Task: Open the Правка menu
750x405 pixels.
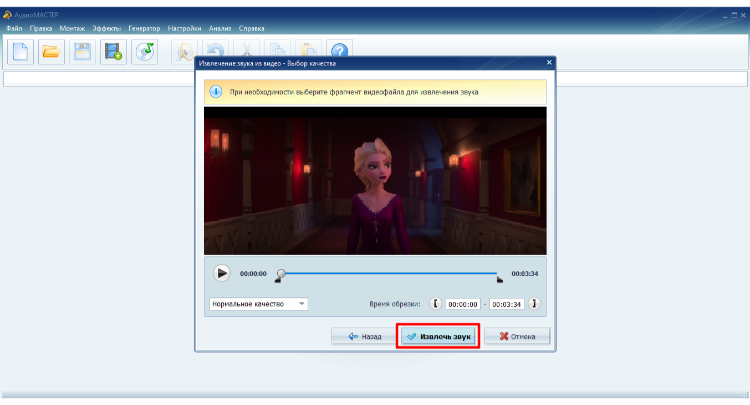Action: pyautogui.click(x=41, y=29)
